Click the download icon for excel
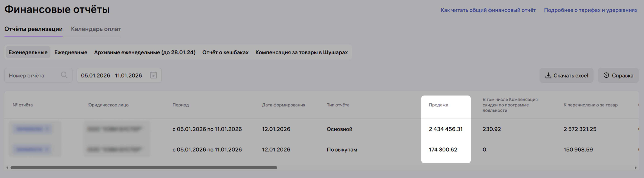This screenshot has width=644, height=178. pyautogui.click(x=548, y=75)
